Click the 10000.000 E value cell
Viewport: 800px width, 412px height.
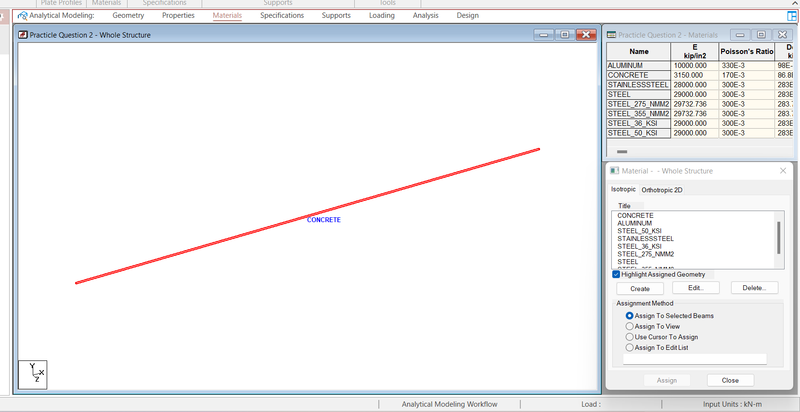(695, 66)
